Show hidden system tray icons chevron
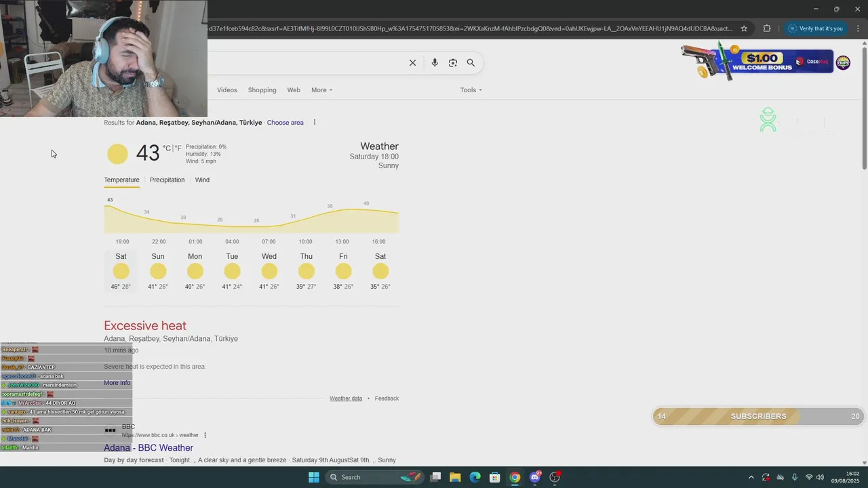Viewport: 868px width, 488px height. 751,477
